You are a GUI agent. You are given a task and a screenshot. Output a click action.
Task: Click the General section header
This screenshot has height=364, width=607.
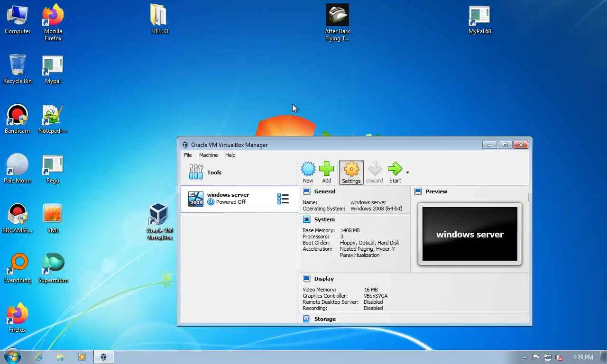(324, 191)
